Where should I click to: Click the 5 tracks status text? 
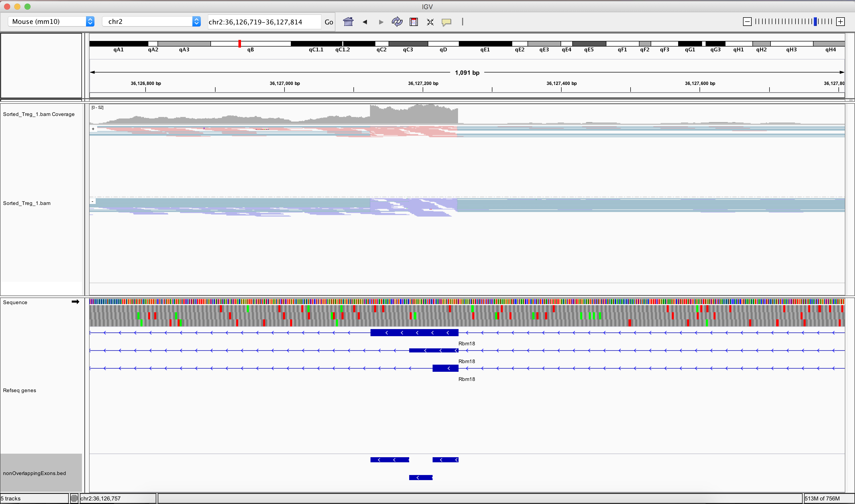coord(11,498)
